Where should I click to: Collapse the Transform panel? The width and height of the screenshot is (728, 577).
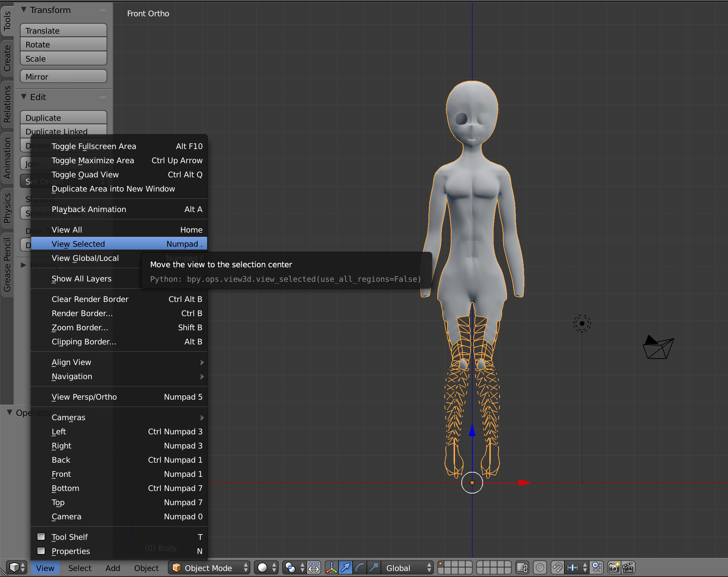tap(24, 10)
